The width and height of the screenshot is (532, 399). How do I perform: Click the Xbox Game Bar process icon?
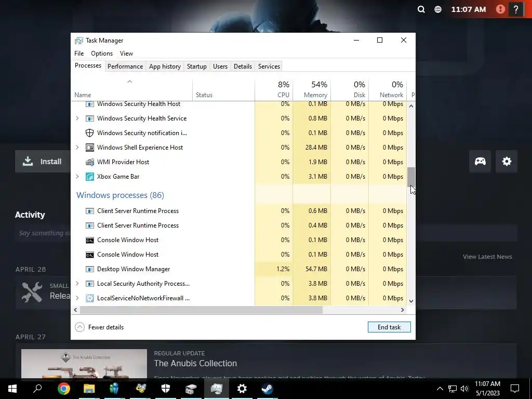coord(89,177)
